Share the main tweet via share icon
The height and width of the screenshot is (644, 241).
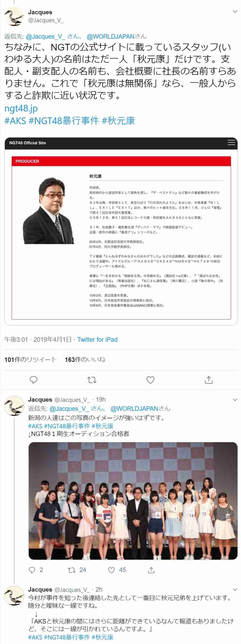click(209, 380)
